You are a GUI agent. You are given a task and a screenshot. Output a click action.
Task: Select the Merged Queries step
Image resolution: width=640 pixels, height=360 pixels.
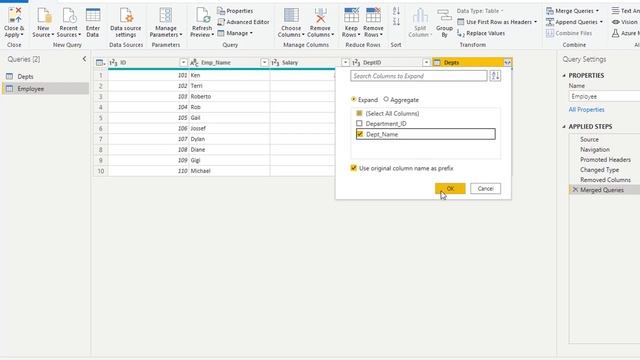[602, 190]
